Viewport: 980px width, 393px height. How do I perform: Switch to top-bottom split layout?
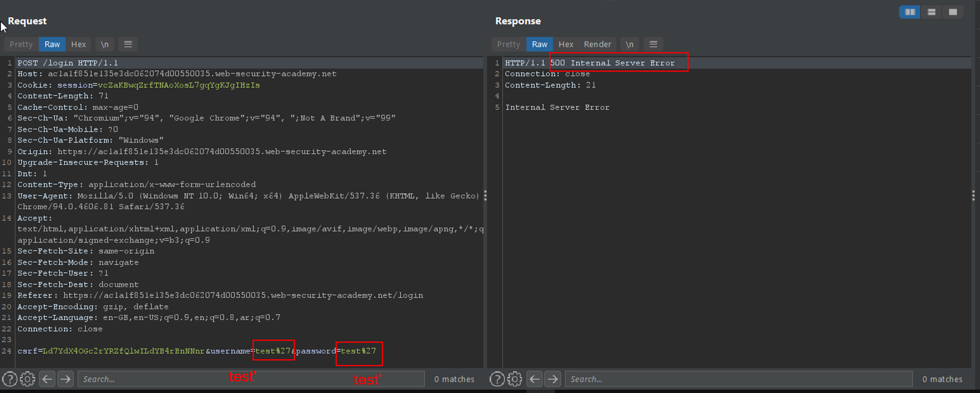coord(931,12)
